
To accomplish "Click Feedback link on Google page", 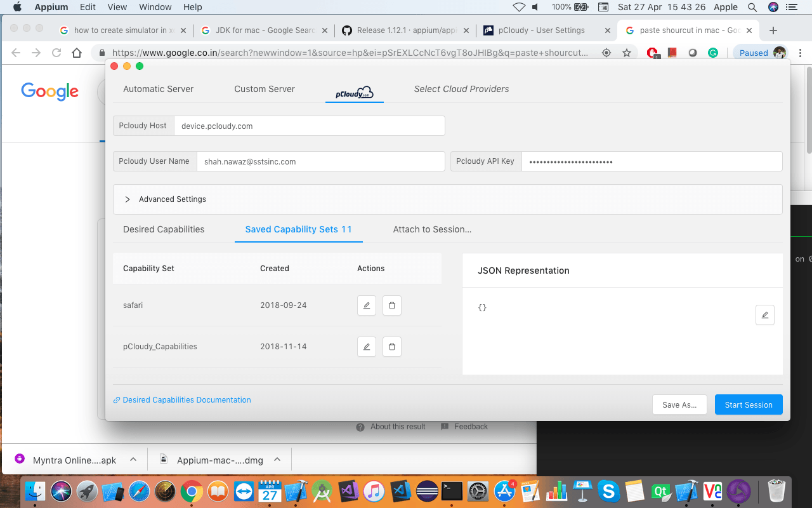I will click(471, 427).
